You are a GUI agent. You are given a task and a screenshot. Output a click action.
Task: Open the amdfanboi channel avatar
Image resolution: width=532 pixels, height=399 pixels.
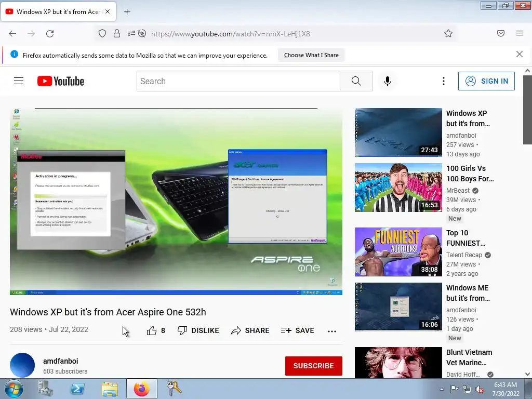[x=22, y=365]
